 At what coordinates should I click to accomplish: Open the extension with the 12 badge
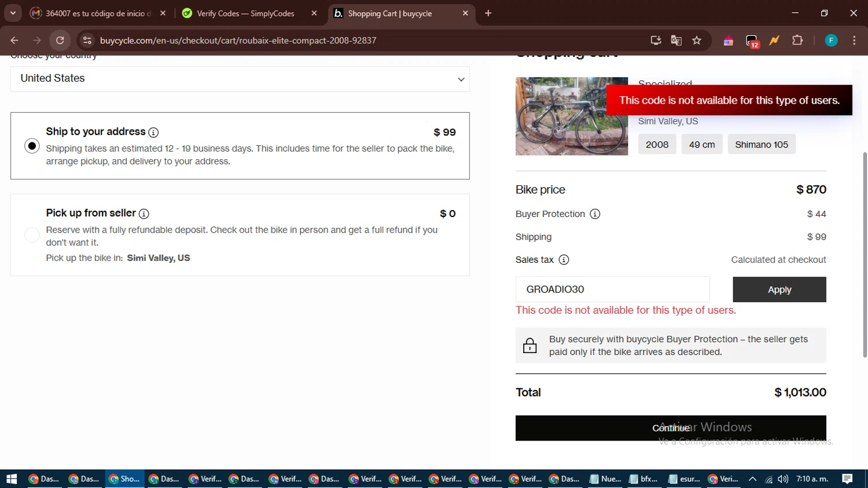pos(752,41)
